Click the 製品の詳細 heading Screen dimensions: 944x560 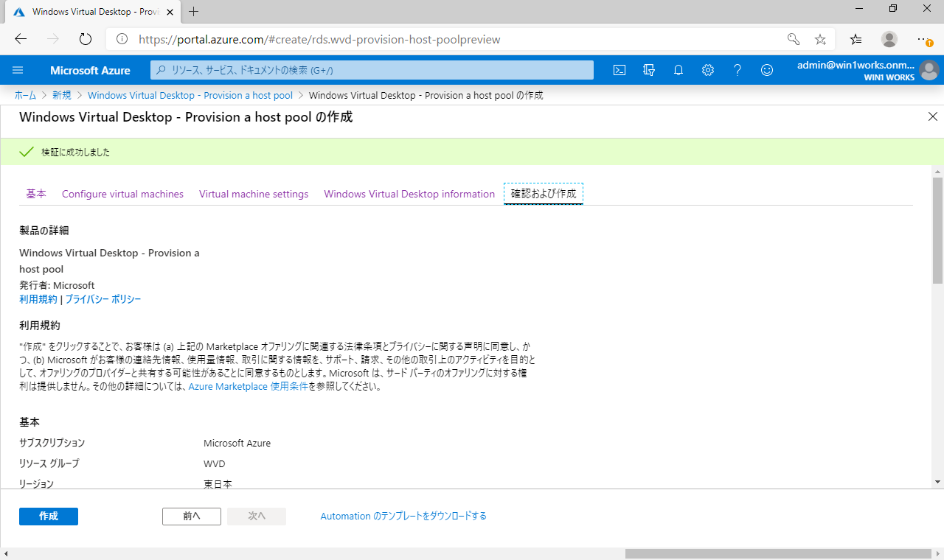point(44,231)
